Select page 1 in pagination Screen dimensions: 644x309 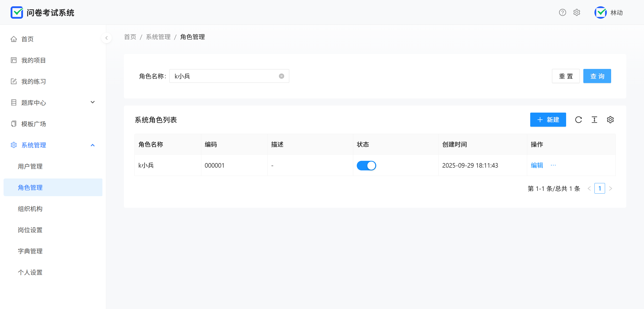(x=599, y=189)
